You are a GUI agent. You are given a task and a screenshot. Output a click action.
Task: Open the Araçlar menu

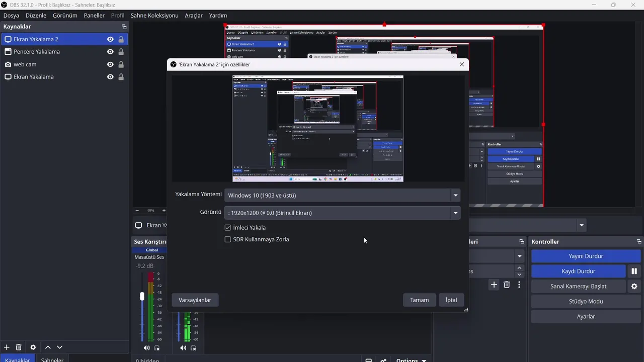[x=194, y=16]
